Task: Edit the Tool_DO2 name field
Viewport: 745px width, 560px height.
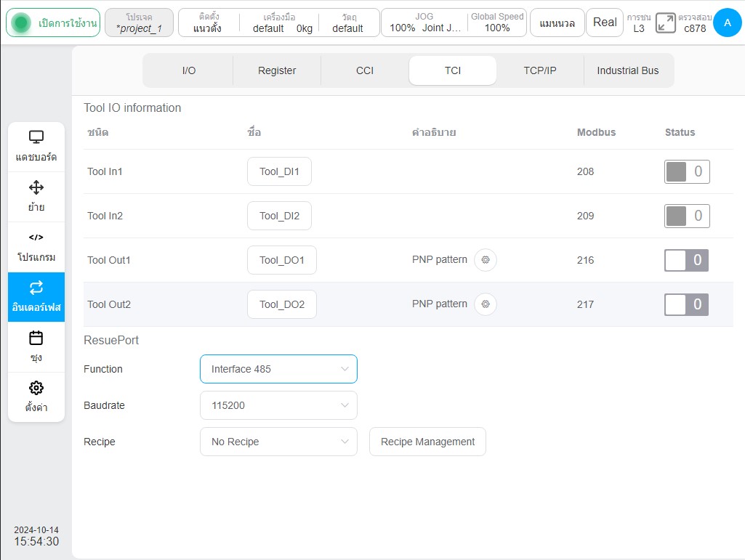Action: click(x=282, y=304)
